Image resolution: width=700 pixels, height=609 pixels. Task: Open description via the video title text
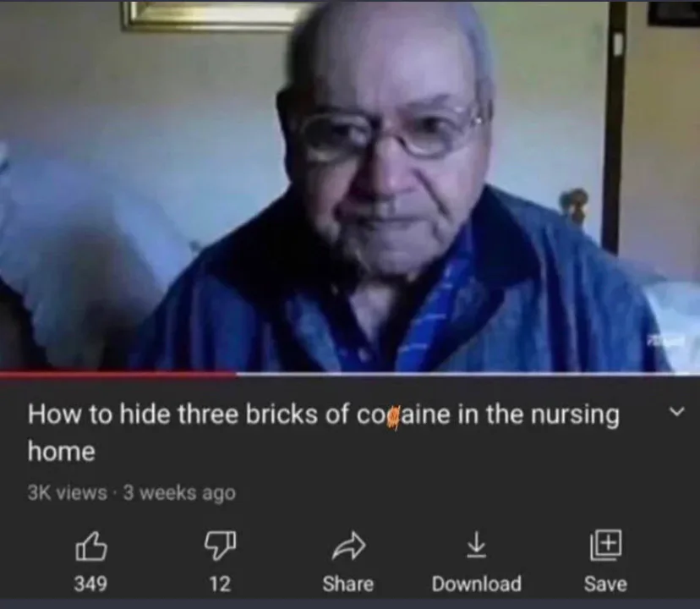(324, 432)
